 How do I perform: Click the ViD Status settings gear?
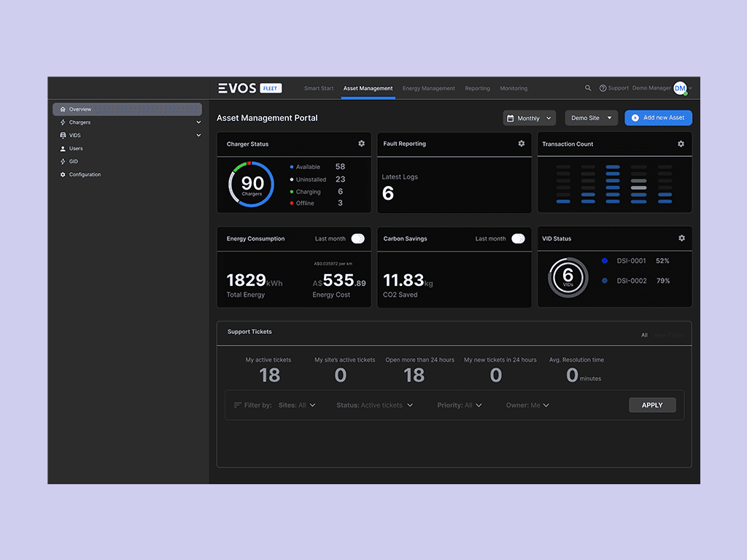681,238
